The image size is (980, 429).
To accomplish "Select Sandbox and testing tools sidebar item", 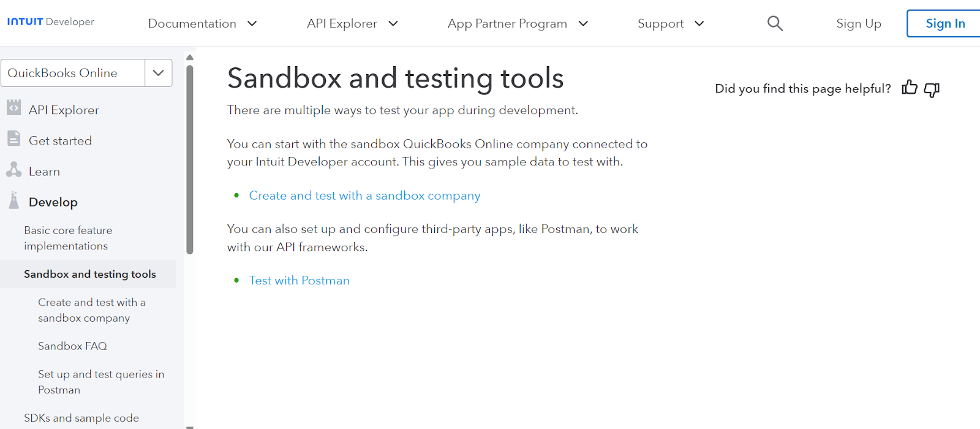I will [x=88, y=274].
